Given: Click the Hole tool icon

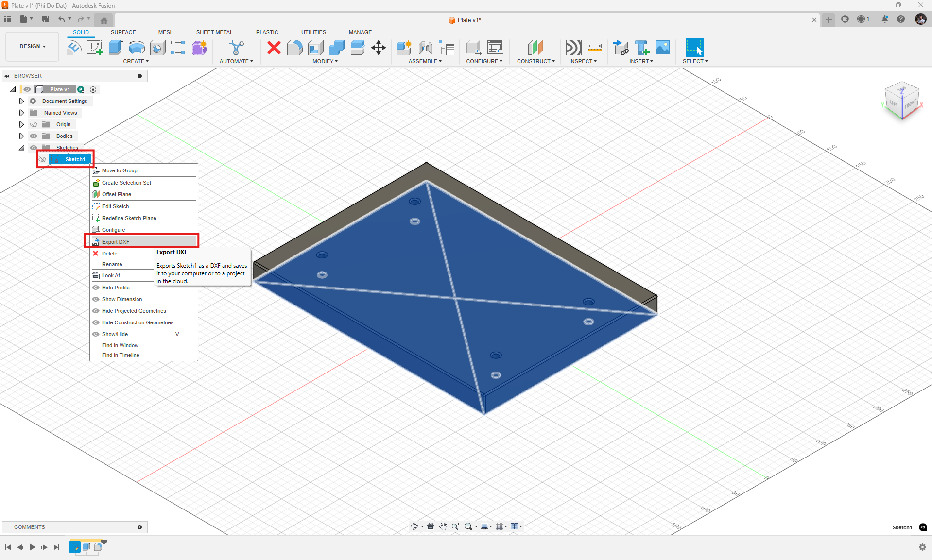Looking at the screenshot, I should coord(157,48).
